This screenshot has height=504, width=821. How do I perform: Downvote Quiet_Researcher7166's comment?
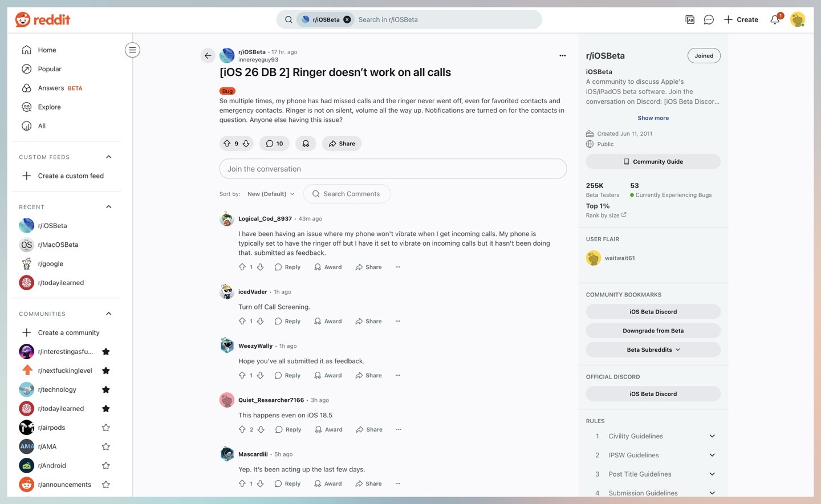261,429
